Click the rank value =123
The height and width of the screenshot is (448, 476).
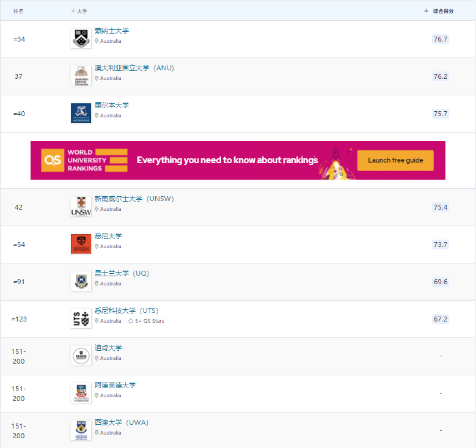click(x=19, y=319)
